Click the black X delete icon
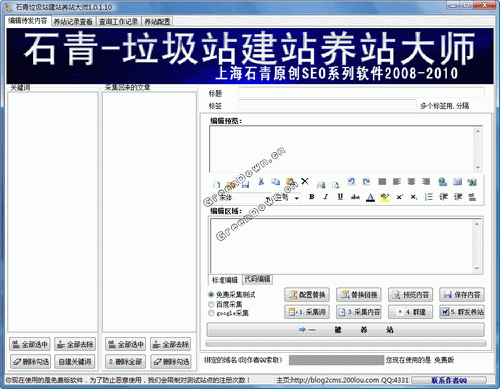Screen dimensions: 500x389 (x=305, y=181)
